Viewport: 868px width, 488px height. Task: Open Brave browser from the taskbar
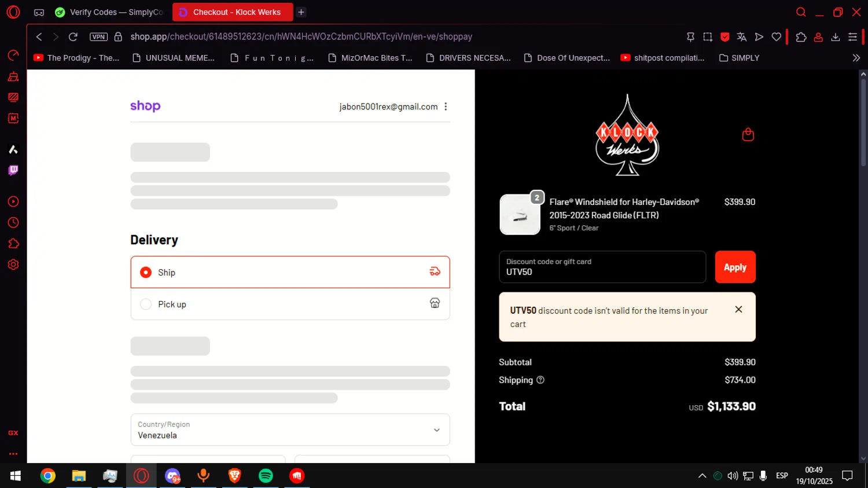tap(234, 476)
